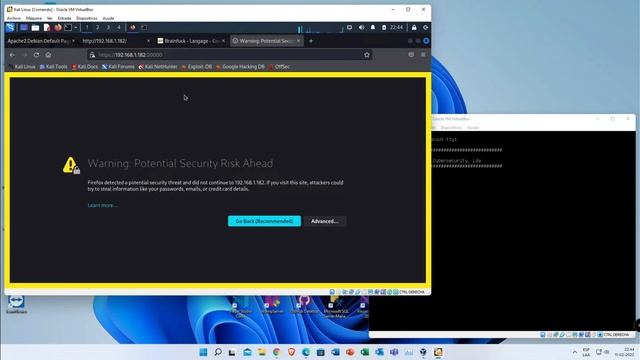
Task: Switch to Kali workspace 4
Action: [x=119, y=27]
